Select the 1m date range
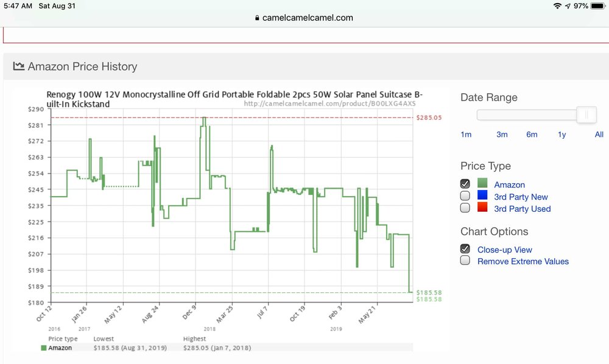The image size is (609, 364). coord(466,135)
